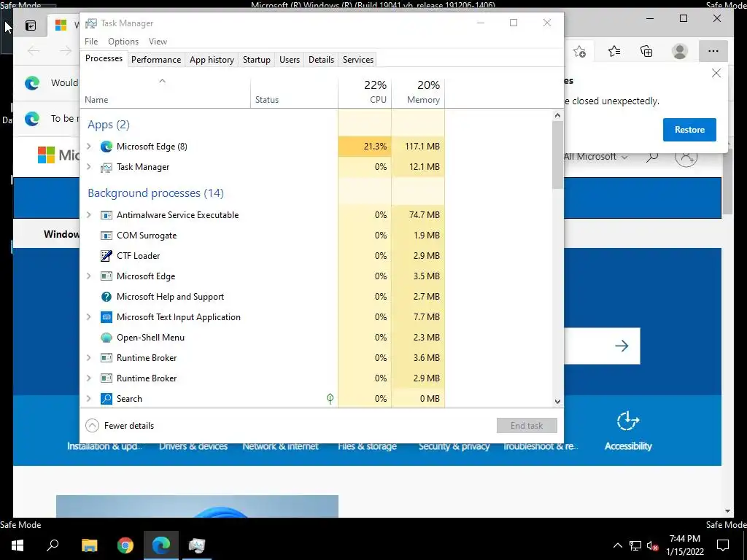The height and width of the screenshot is (560, 747).
Task: Click the green leaf suspended status icon
Action: coord(330,399)
